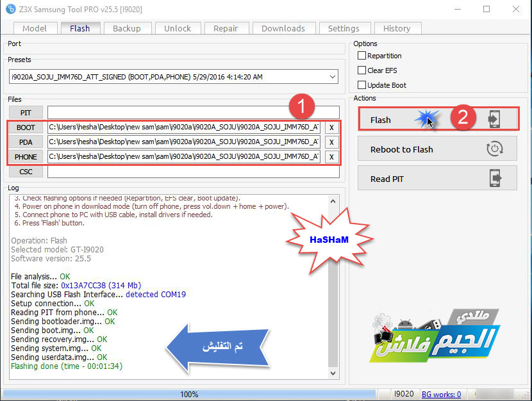The width and height of the screenshot is (532, 401).
Task: Minimize the Z3X Samsung Tool window
Action: coord(458,9)
